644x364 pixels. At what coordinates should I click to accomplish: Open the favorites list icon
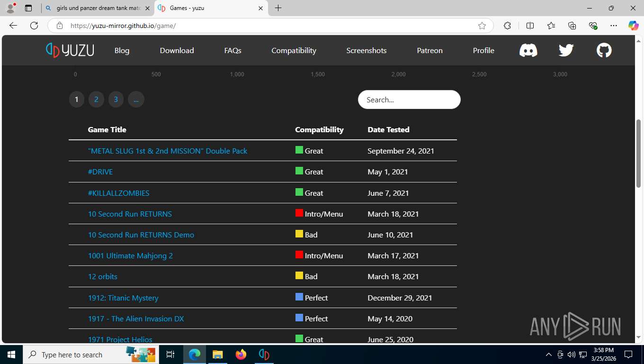coord(551,26)
